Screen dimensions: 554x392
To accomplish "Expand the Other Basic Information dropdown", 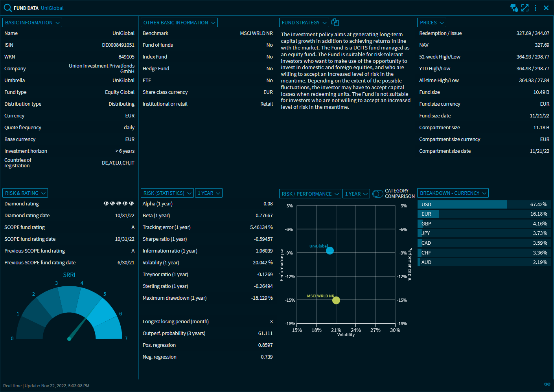I will pyautogui.click(x=179, y=23).
